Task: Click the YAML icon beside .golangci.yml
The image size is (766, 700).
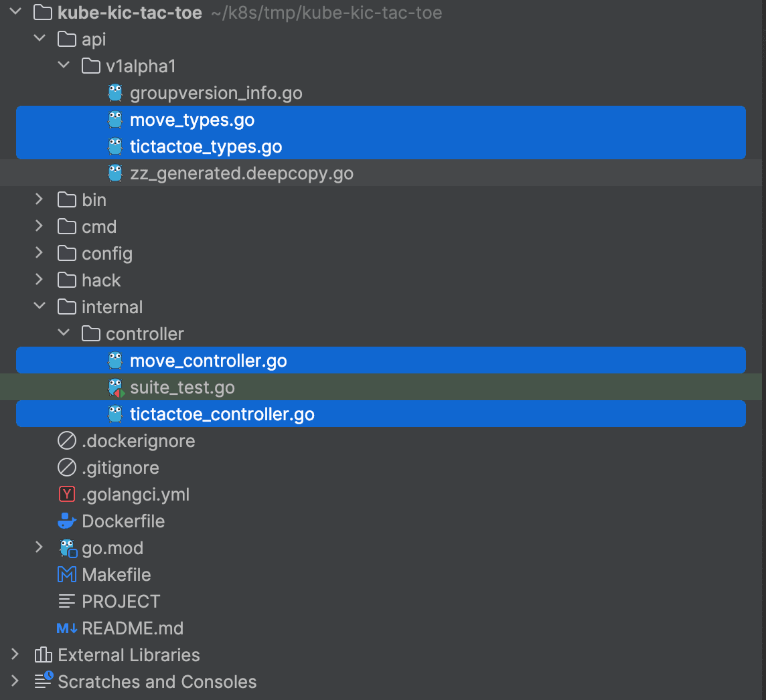Action: coord(67,495)
